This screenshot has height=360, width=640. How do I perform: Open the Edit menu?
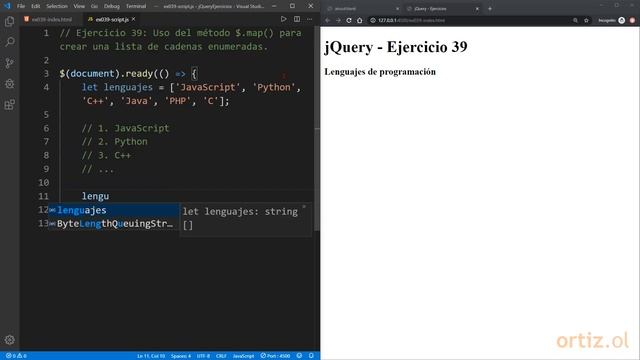point(36,6)
